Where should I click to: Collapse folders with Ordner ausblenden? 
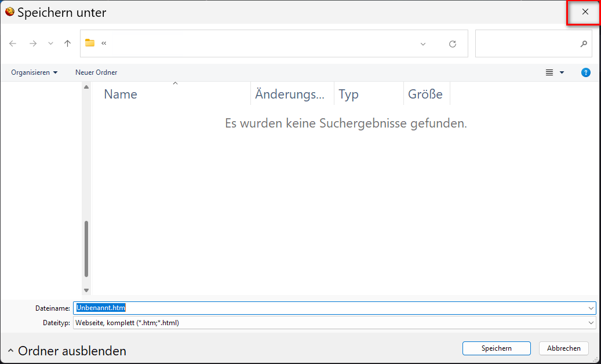67,351
